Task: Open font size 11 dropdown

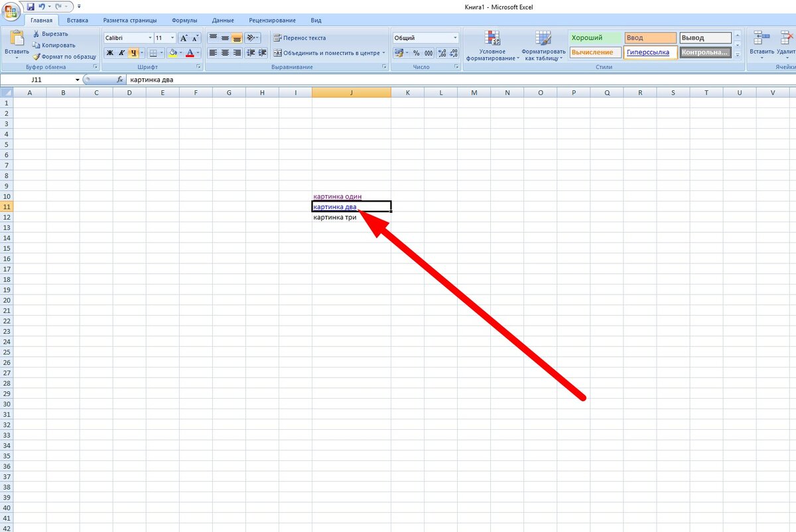Action: 172,38
